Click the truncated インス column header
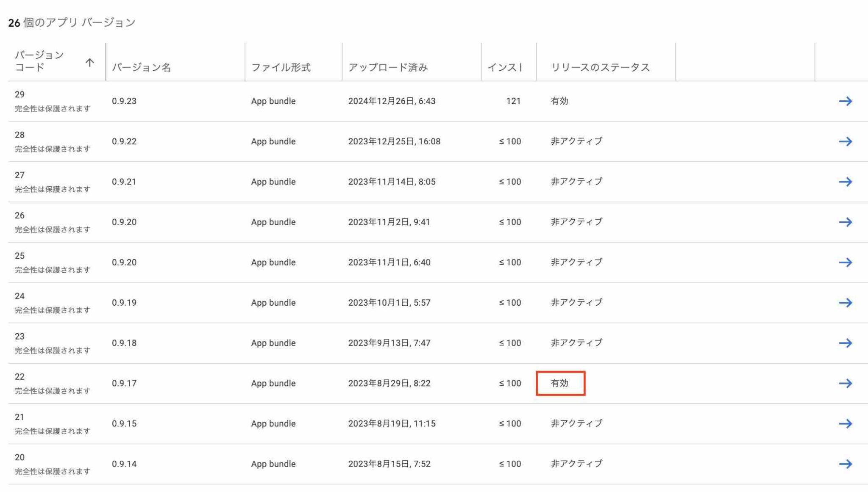868x492 pixels. coord(504,67)
